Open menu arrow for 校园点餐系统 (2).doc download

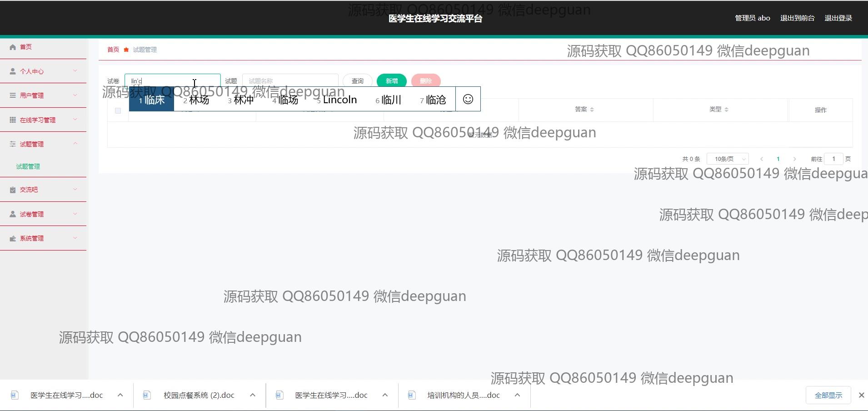[253, 395]
